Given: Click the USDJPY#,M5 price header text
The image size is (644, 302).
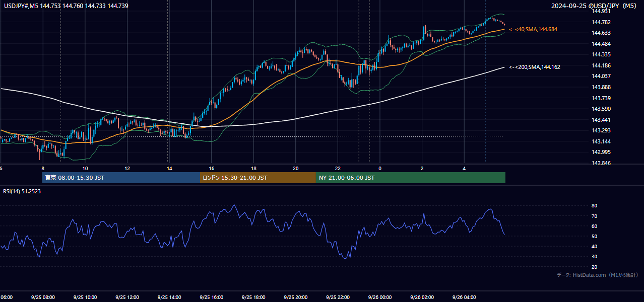Looking at the screenshot, I should coord(65,6).
